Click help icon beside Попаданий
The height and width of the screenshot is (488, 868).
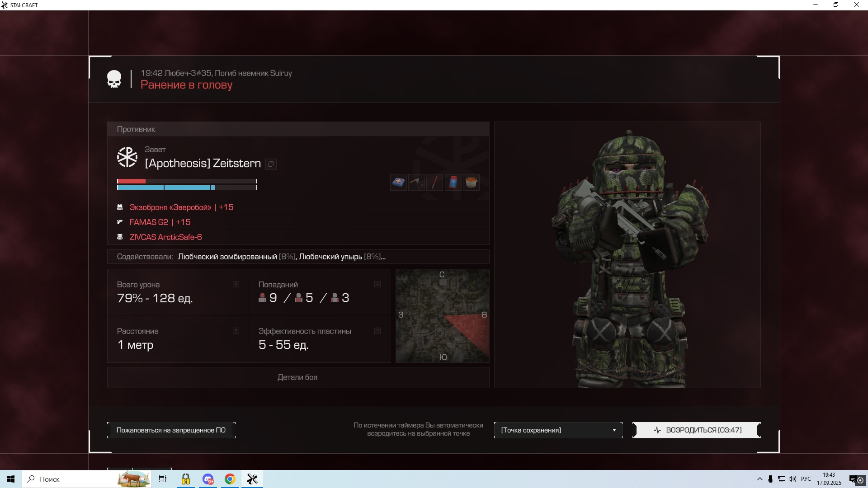(x=377, y=284)
